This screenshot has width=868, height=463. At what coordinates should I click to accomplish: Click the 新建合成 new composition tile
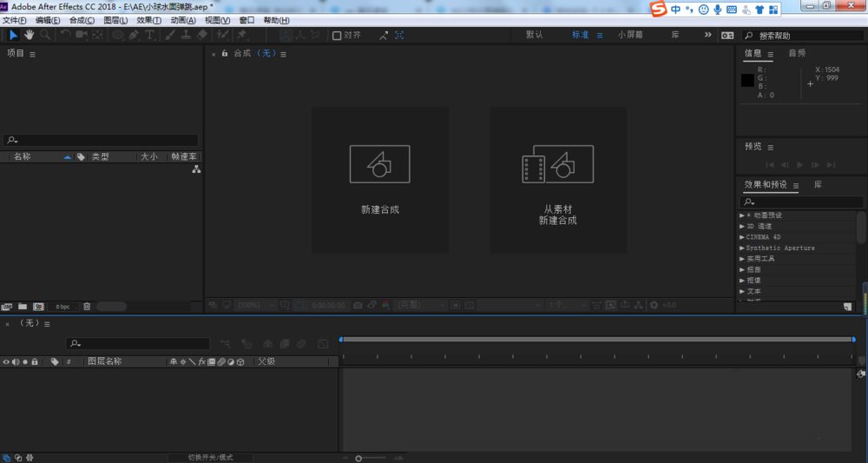point(380,180)
